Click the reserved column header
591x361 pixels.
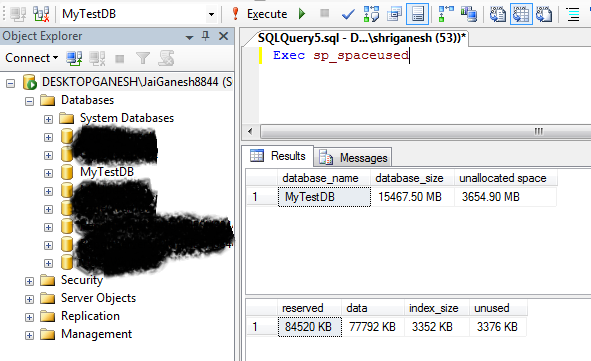(309, 308)
